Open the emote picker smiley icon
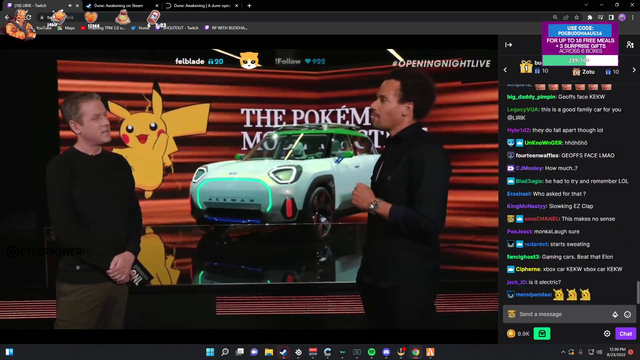The width and height of the screenshot is (640, 360). point(627,314)
